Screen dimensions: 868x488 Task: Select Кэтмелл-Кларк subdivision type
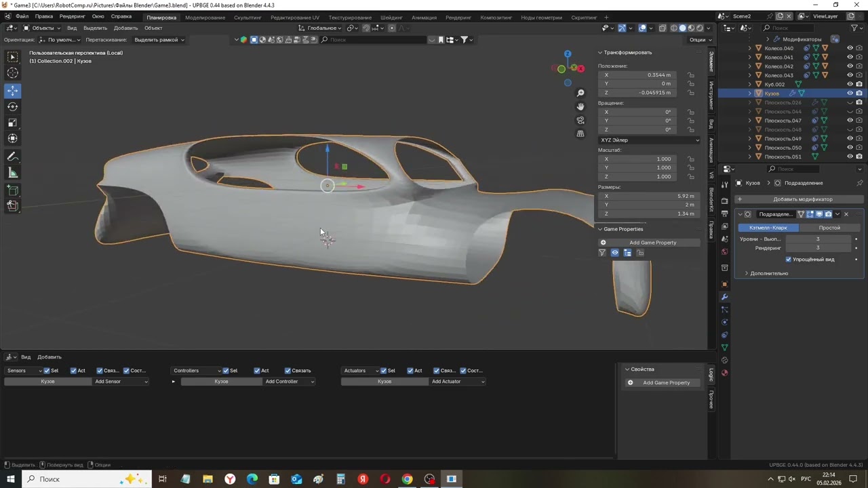point(768,228)
